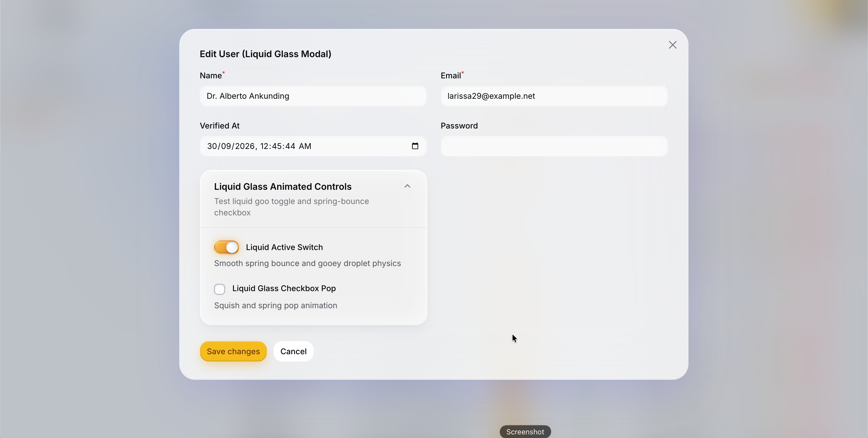
Task: Click 'Smooth spring bounce and gooey droplet physics' text
Action: point(307,263)
